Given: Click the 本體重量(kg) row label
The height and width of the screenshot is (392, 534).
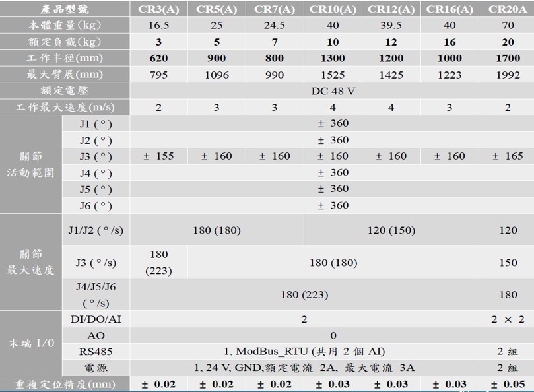Looking at the screenshot, I should pyautogui.click(x=65, y=25).
